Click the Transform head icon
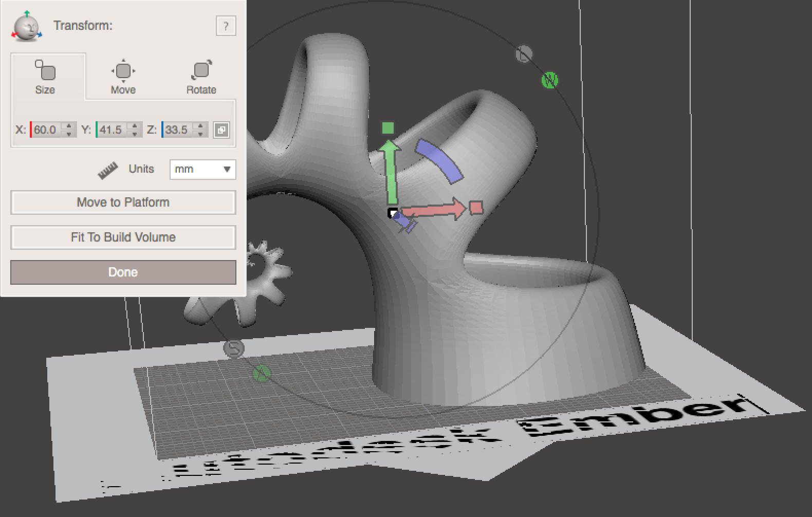Viewport: 812px width, 517px height. [27, 26]
